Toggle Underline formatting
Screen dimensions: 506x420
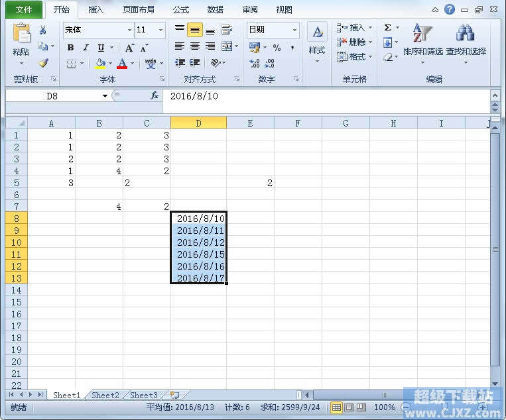pyautogui.click(x=101, y=48)
